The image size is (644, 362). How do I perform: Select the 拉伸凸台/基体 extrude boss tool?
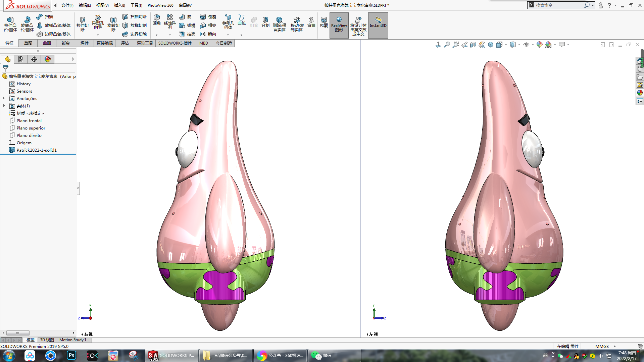[10, 24]
